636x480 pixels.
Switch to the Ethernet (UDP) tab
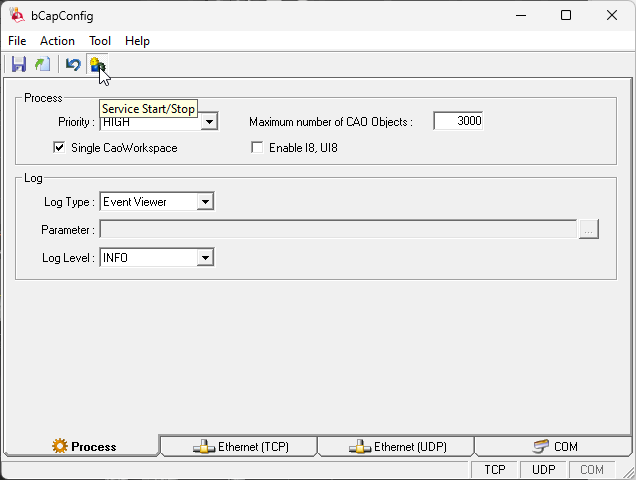[396, 447]
